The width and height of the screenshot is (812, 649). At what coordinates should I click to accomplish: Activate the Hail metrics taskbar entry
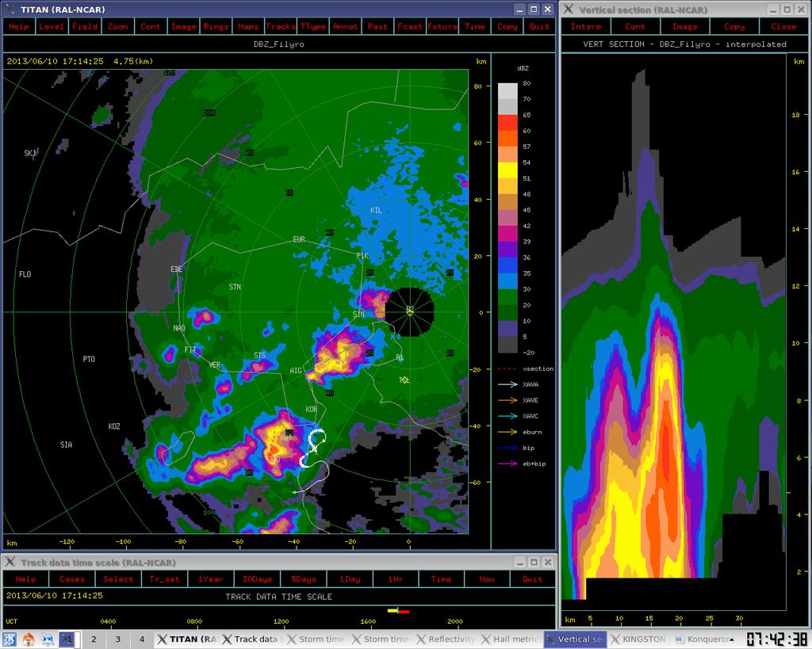tap(511, 639)
